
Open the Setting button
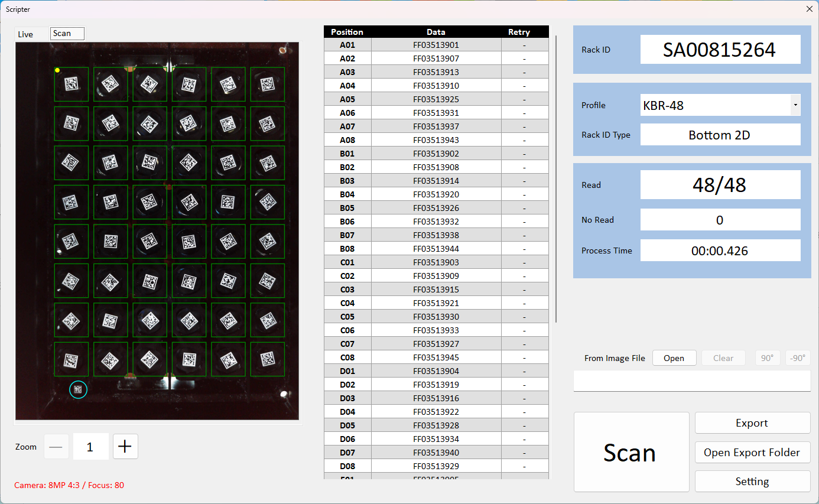tap(752, 482)
